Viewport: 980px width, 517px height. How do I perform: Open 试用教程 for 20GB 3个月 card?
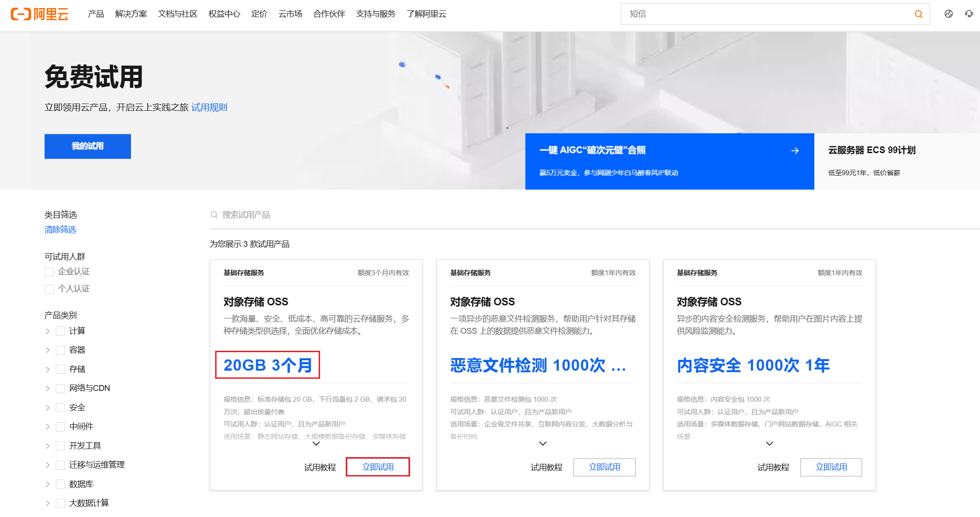[x=320, y=467]
